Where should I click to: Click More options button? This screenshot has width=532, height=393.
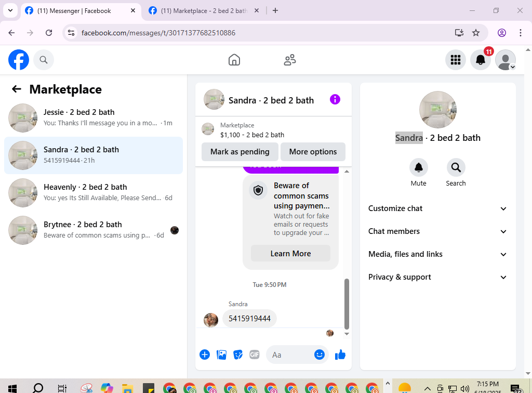pyautogui.click(x=313, y=152)
